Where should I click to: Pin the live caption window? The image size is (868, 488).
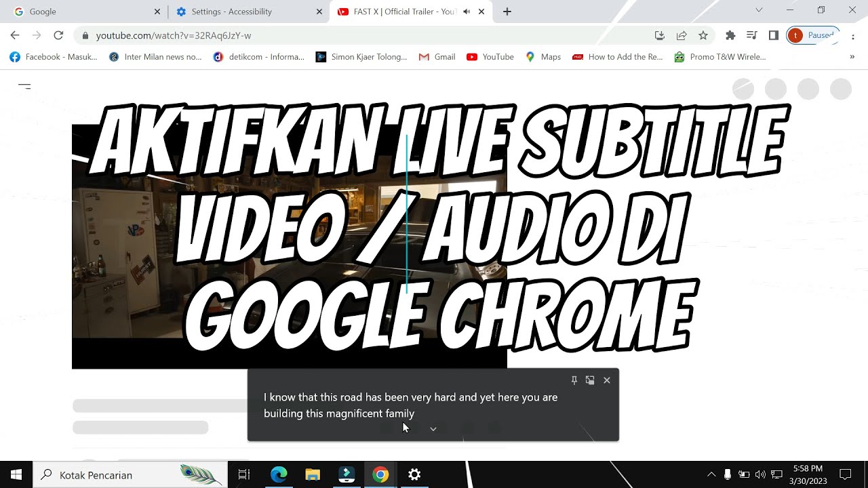(x=574, y=380)
